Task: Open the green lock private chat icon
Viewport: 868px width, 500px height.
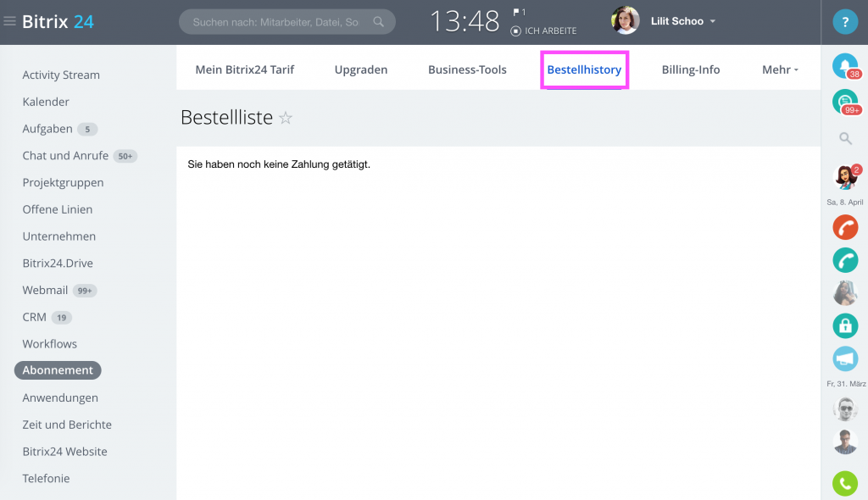Action: point(845,325)
